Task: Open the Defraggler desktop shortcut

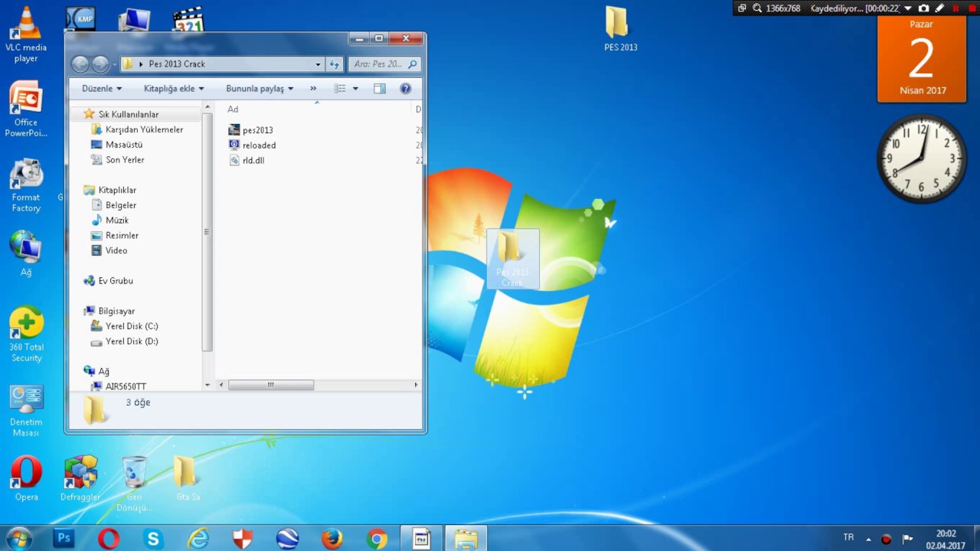Action: tap(80, 478)
